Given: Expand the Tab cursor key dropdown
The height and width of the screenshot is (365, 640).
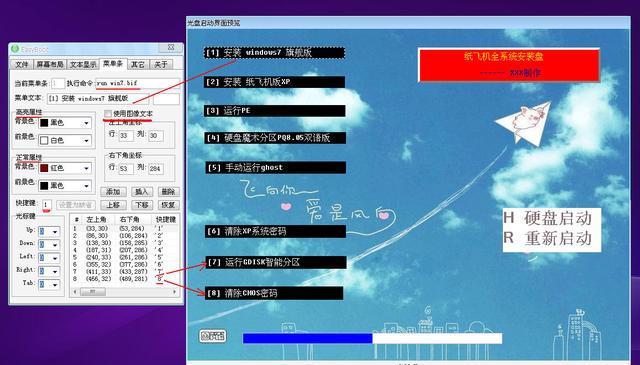Looking at the screenshot, I should pos(49,284).
